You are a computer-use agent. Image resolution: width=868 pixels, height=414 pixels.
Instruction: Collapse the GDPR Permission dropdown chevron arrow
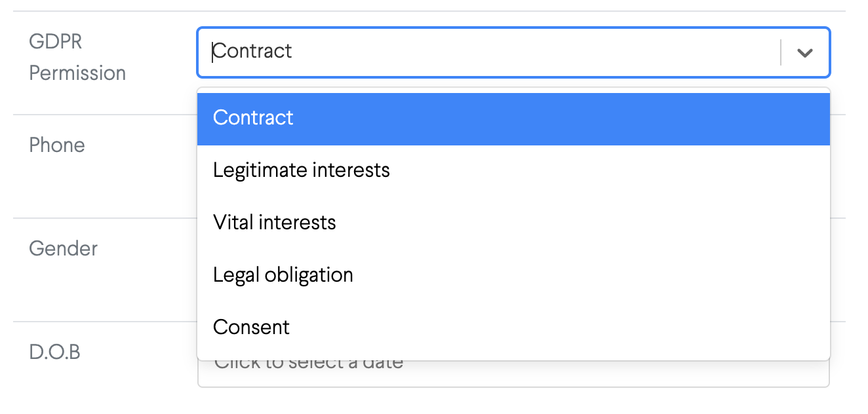pos(805,53)
